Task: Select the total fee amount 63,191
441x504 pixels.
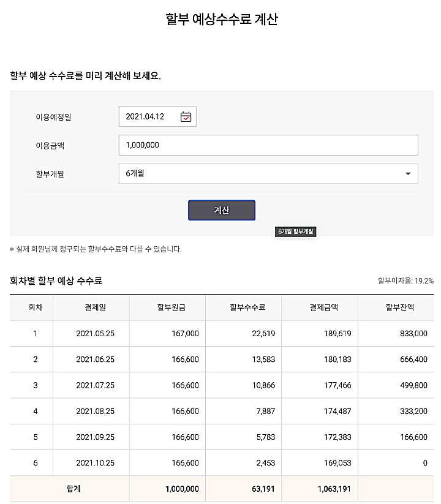Action: click(263, 489)
